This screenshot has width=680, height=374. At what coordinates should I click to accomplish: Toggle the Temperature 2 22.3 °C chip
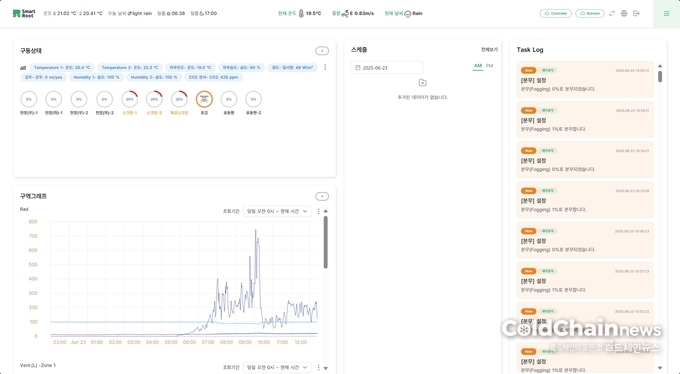coord(130,68)
